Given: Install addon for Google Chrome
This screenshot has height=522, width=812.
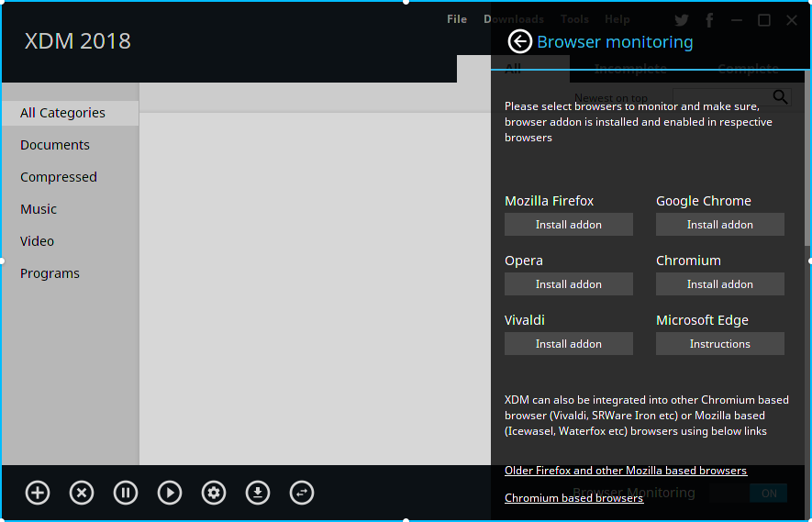Looking at the screenshot, I should coord(720,224).
